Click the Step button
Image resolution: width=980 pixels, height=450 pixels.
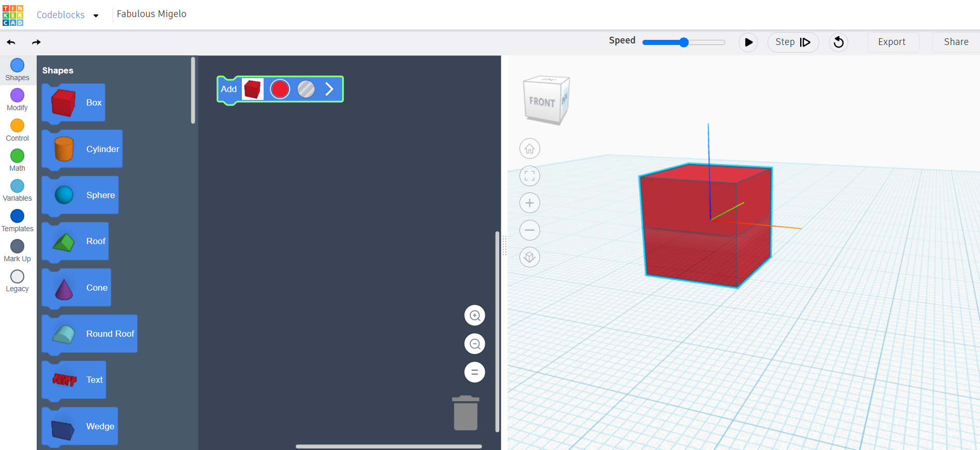point(793,42)
